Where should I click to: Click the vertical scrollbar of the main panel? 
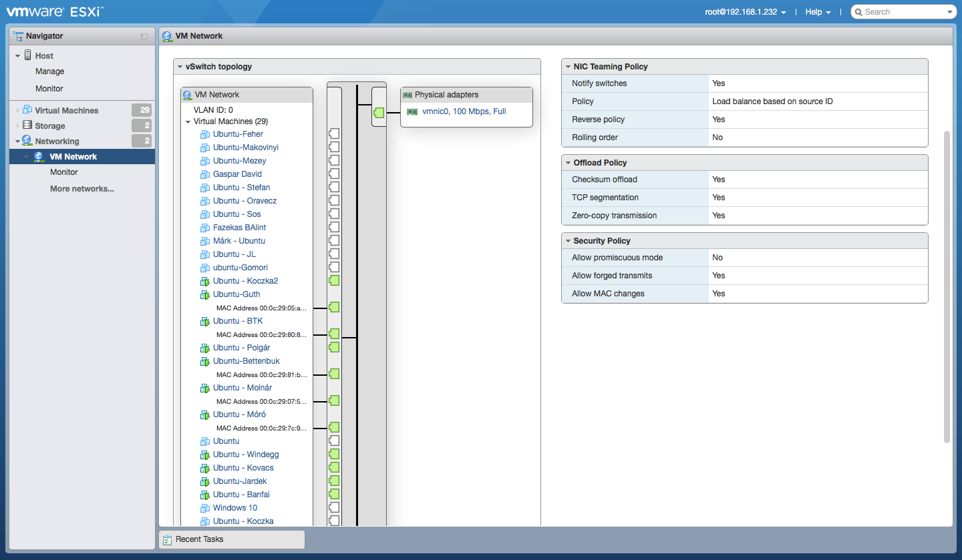(947, 287)
